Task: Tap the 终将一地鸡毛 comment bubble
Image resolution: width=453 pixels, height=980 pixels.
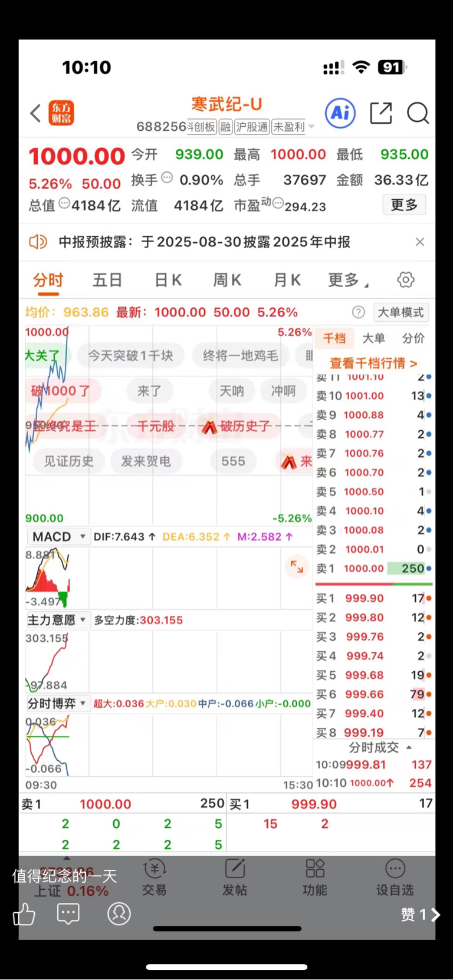Action: (x=240, y=355)
